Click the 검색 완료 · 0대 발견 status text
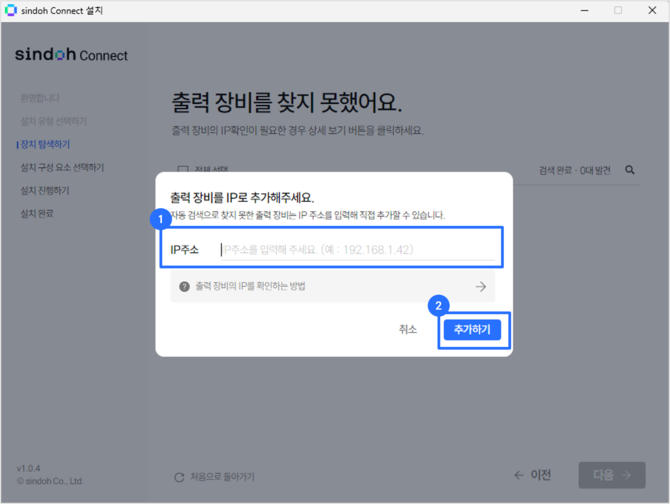This screenshot has height=504, width=670. click(x=574, y=170)
